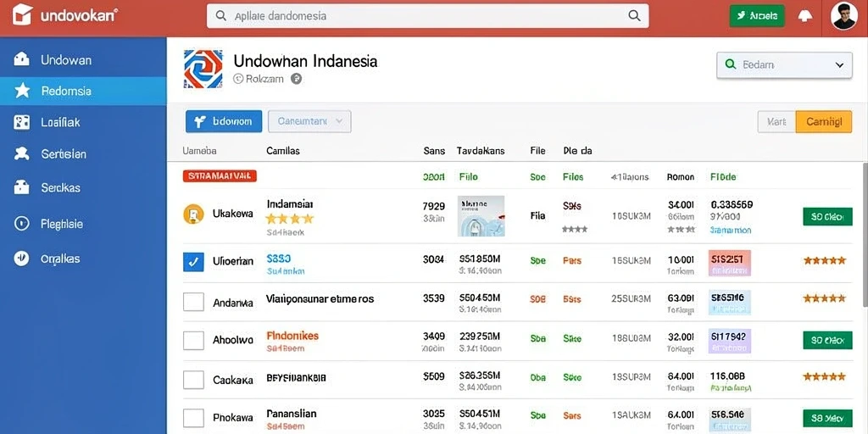Check the Andanwa row checkbox
This screenshot has width=868, height=434.
coord(193,302)
